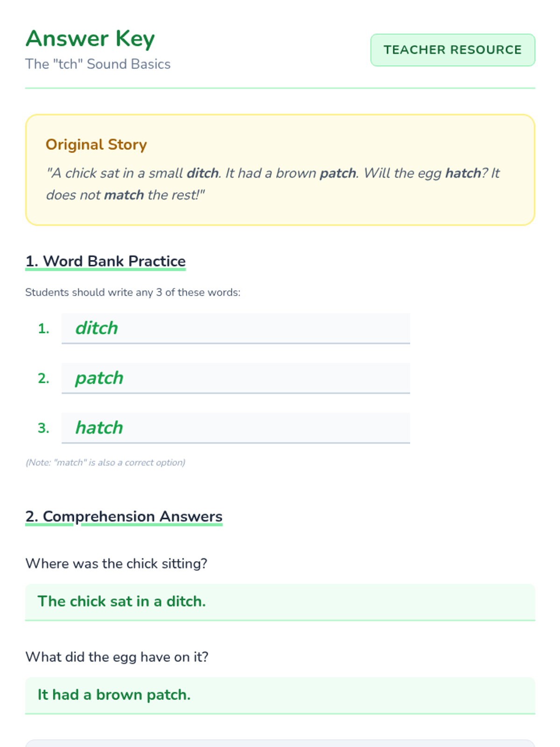The image size is (560, 747).
Task: Click the question "What did the egg have on it?"
Action: click(x=117, y=657)
